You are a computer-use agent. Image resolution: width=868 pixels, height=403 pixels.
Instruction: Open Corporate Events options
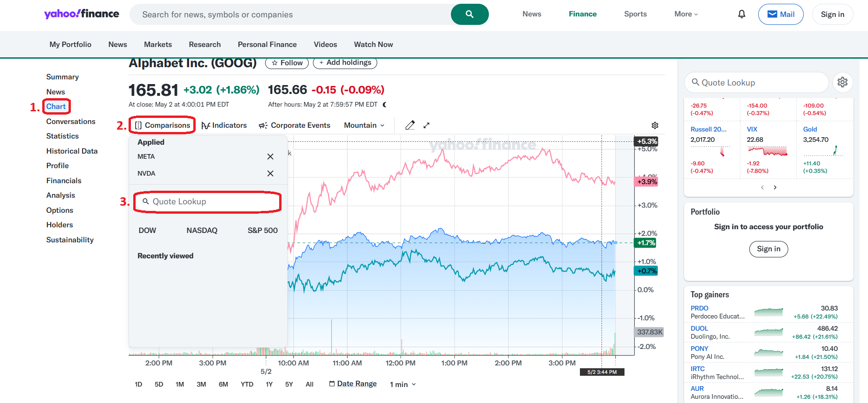coord(295,125)
